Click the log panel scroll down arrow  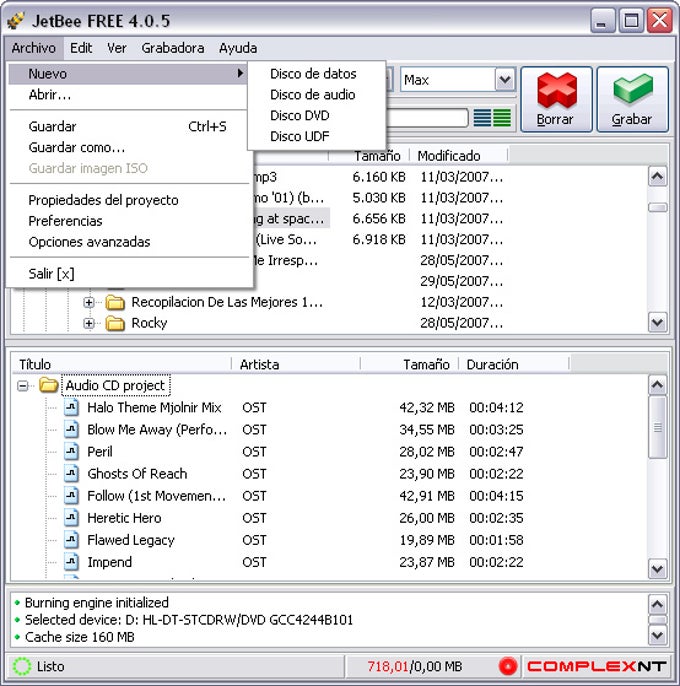(x=657, y=635)
